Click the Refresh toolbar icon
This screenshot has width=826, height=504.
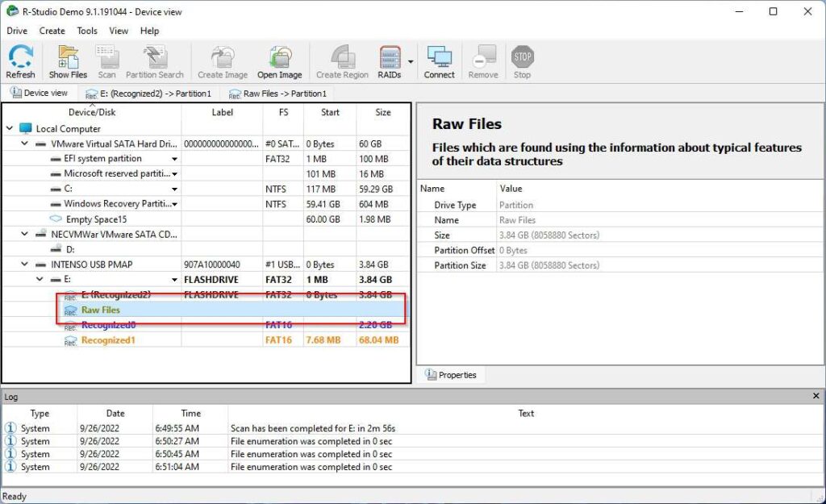[20, 60]
